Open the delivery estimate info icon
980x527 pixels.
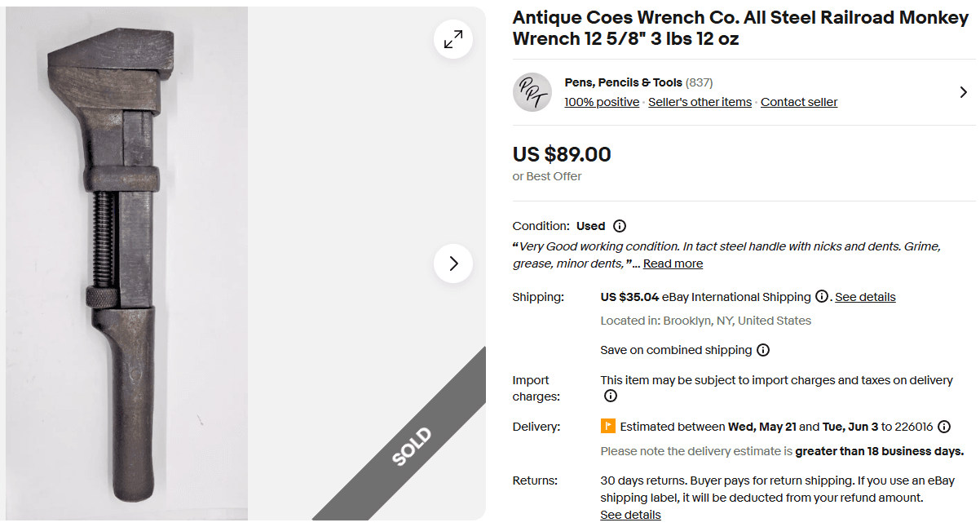944,426
